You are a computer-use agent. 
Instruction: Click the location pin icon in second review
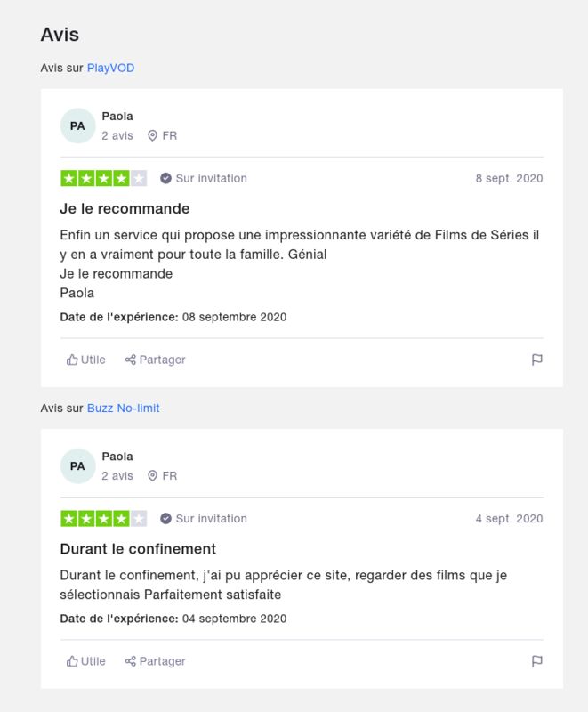152,475
